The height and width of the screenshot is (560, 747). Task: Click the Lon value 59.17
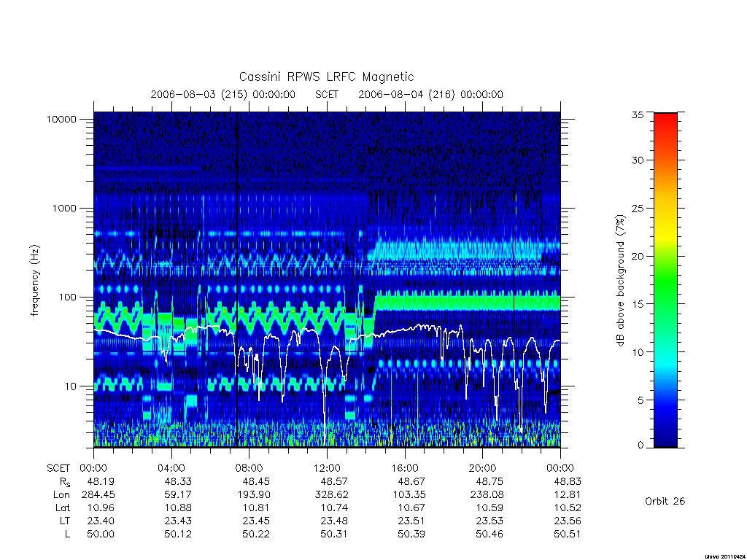(178, 495)
